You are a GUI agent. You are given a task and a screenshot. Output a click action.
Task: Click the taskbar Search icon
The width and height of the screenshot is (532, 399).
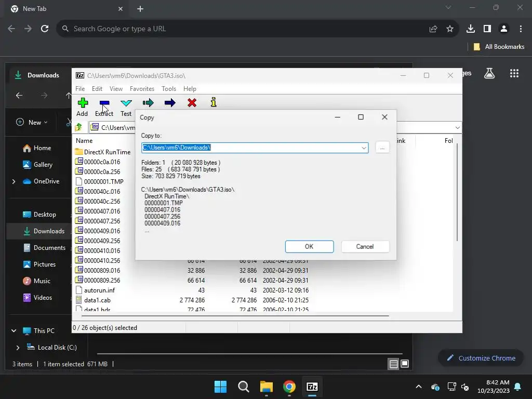point(243,387)
